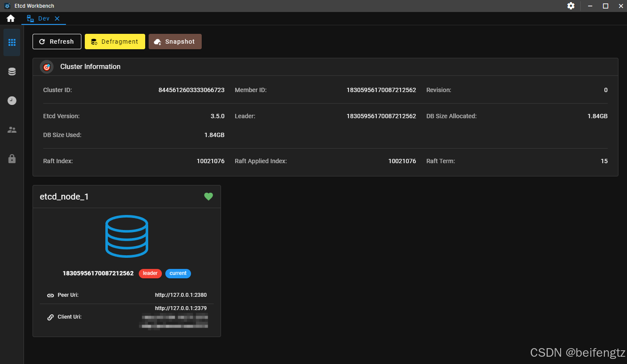Screen dimensions: 627x364
Task: Open the users sidebar icon
Action: pyautogui.click(x=12, y=130)
